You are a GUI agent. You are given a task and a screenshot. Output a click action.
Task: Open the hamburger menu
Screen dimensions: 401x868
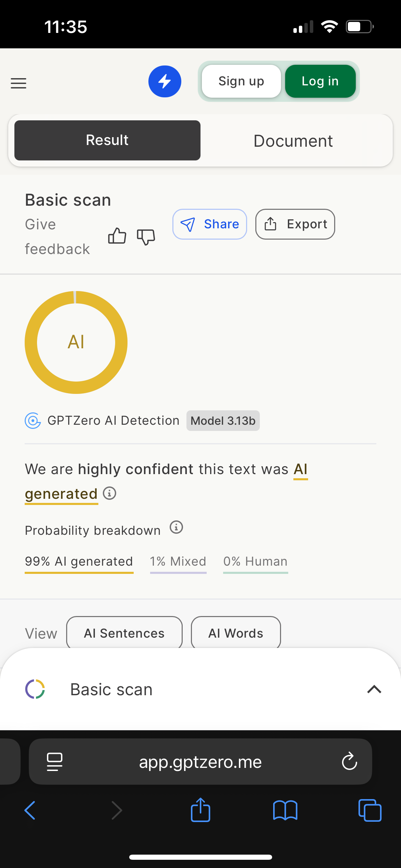[x=19, y=83]
